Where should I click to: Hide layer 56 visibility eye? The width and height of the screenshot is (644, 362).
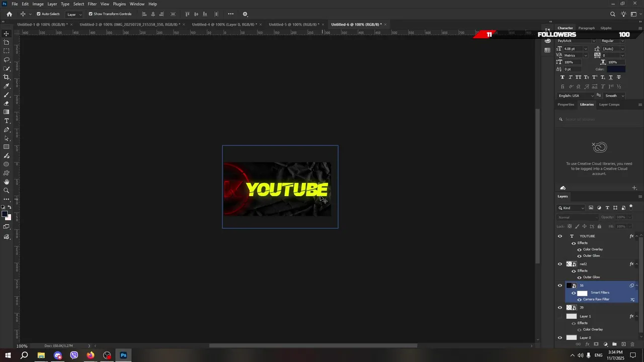click(x=560, y=286)
